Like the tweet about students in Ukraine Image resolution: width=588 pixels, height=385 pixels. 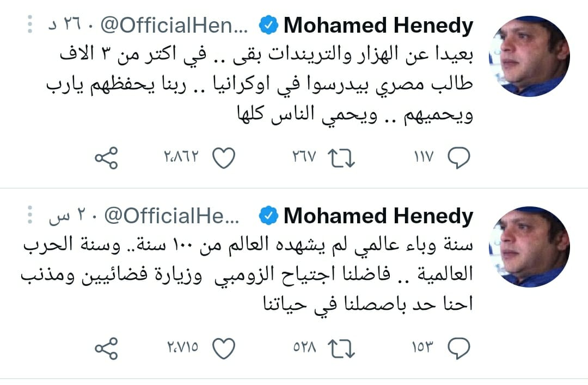point(223,158)
